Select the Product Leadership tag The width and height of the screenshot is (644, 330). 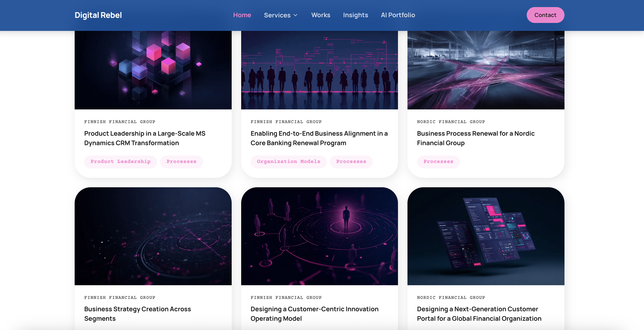click(121, 161)
